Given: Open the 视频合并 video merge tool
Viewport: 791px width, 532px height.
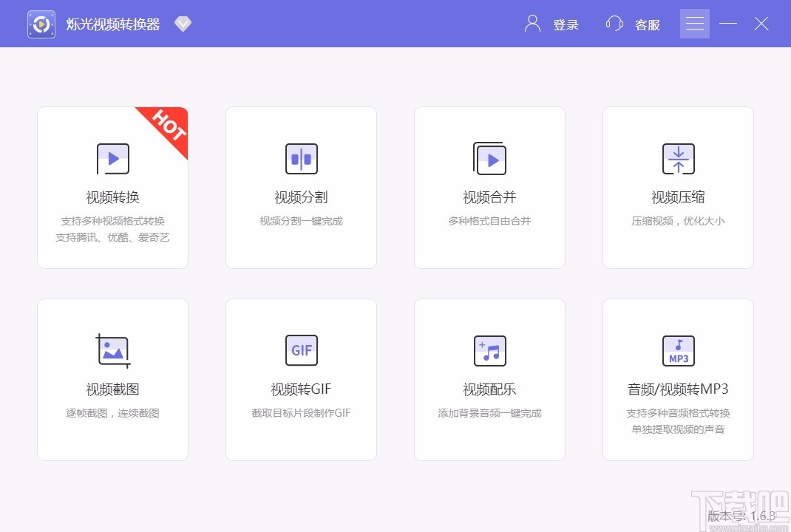Looking at the screenshot, I should coord(489,187).
